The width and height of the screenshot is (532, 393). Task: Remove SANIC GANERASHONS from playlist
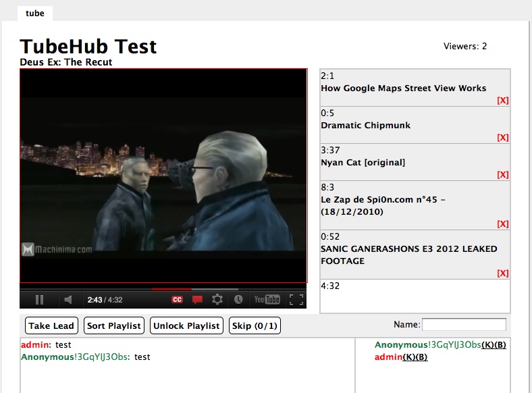click(502, 273)
